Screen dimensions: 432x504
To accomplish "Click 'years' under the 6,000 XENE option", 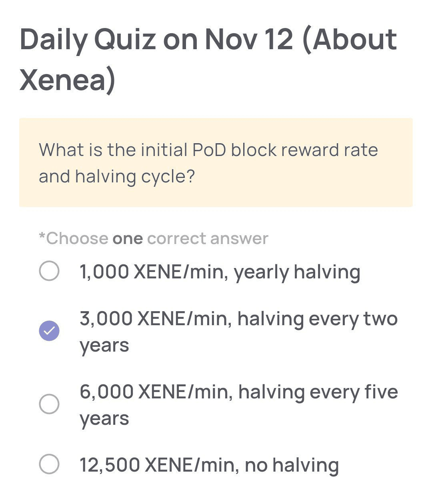I will click(x=104, y=418).
